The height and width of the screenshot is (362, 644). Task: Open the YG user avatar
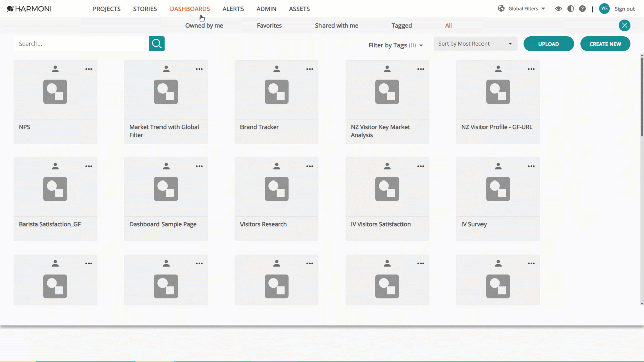pos(604,9)
